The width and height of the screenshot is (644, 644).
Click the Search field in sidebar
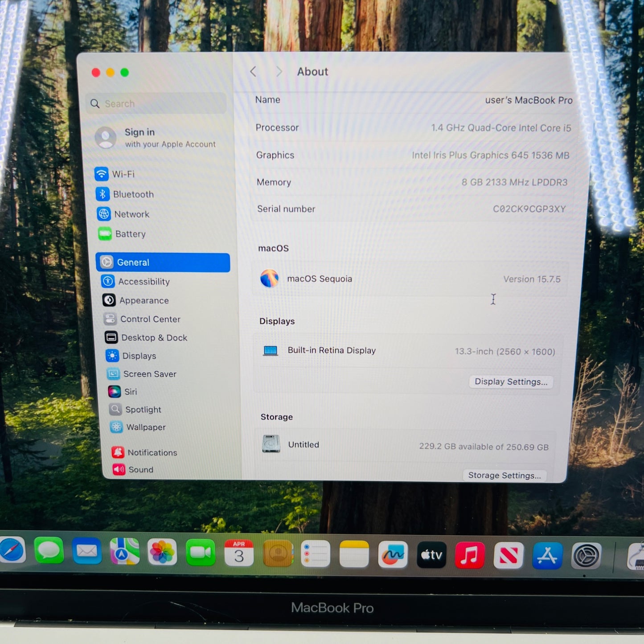156,104
